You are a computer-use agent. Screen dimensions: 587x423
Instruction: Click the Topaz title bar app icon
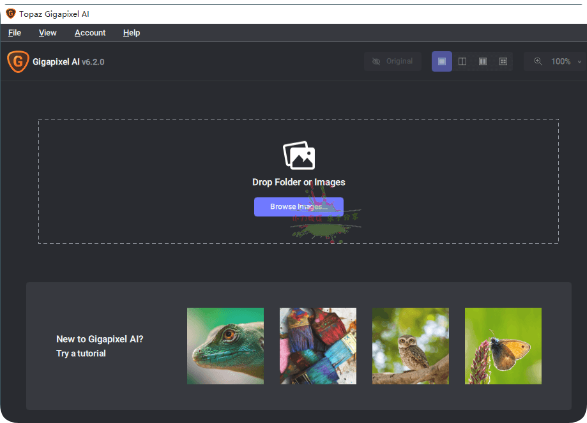click(x=11, y=14)
